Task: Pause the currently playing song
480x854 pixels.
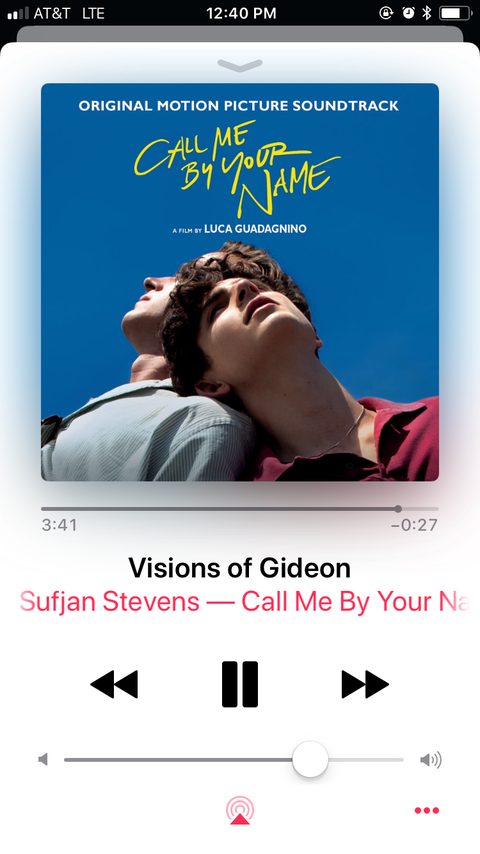Action: [240, 684]
